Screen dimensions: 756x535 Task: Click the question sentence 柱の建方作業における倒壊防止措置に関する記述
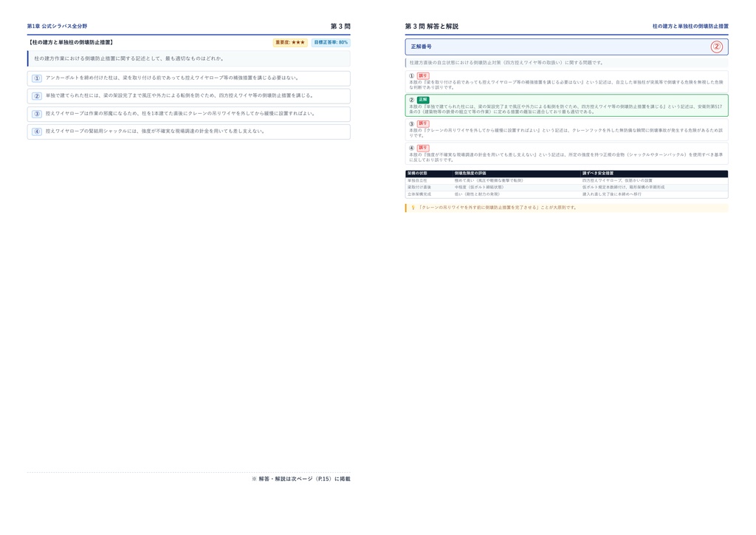click(128, 58)
